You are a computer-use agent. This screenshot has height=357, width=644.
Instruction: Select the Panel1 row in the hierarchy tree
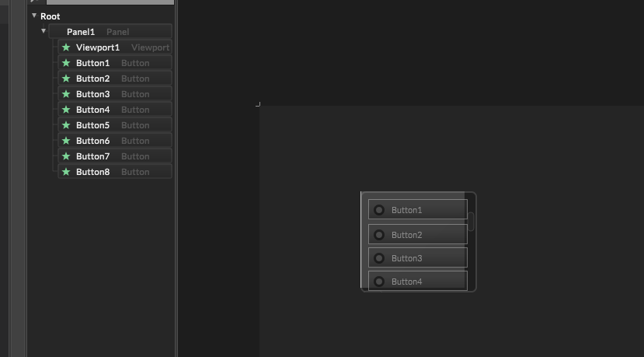pos(81,32)
